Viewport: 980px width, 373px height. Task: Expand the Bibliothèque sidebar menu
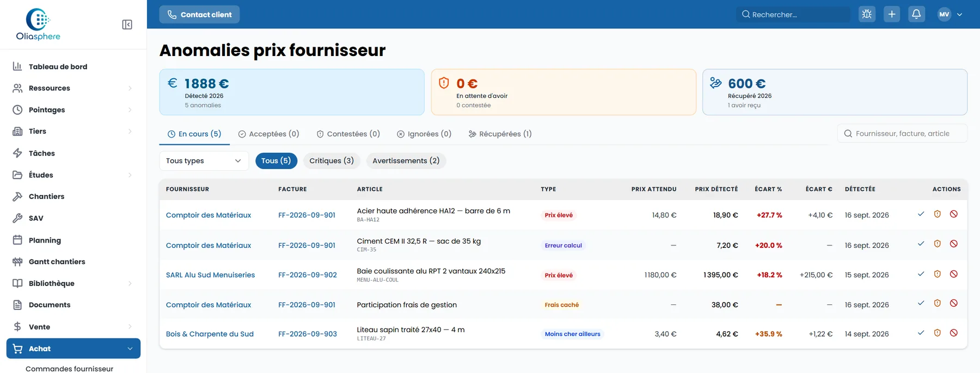click(73, 283)
